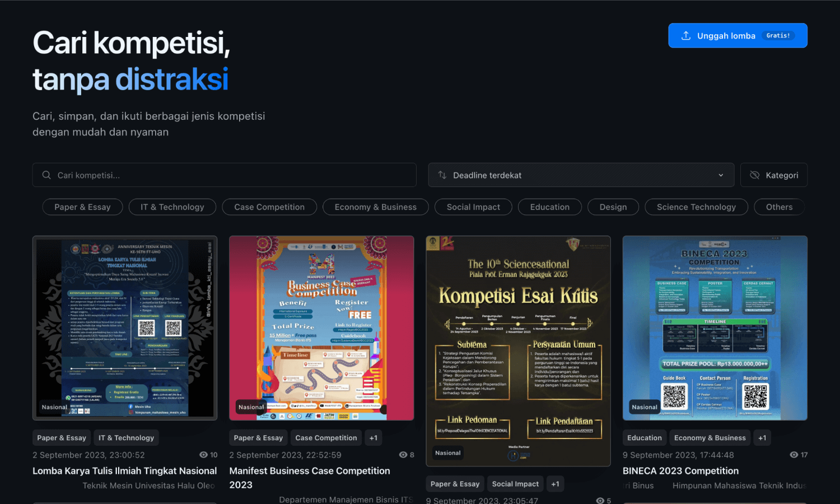The image size is (840, 504).
Task: Expand the dropdown chevron arrow in sort box
Action: pos(721,175)
